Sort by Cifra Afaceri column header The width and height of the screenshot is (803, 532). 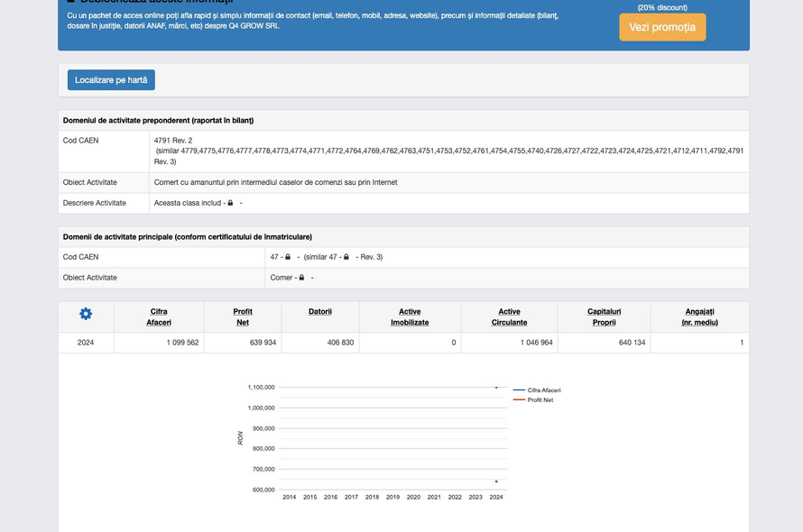click(159, 317)
